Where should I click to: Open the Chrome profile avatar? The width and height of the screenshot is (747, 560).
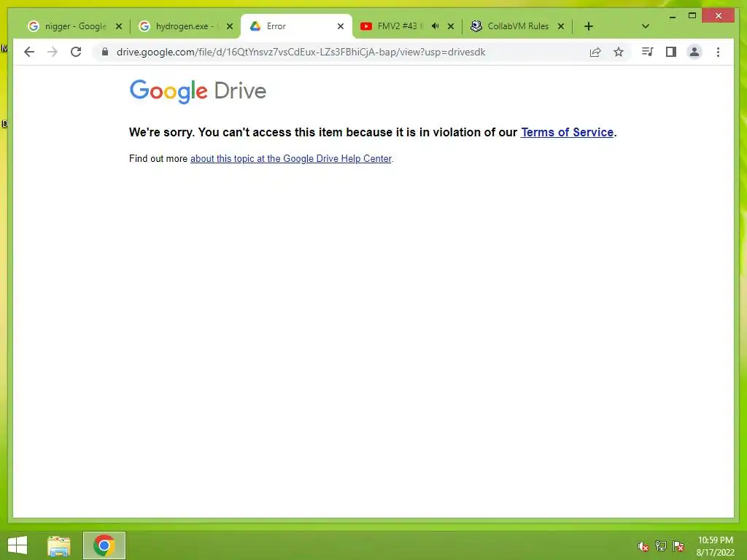click(694, 52)
